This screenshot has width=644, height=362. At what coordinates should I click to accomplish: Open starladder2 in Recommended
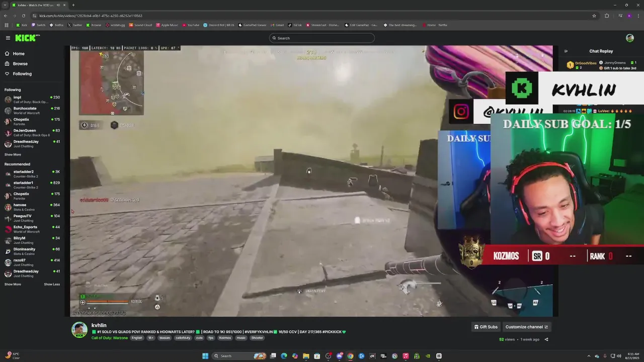point(32,174)
